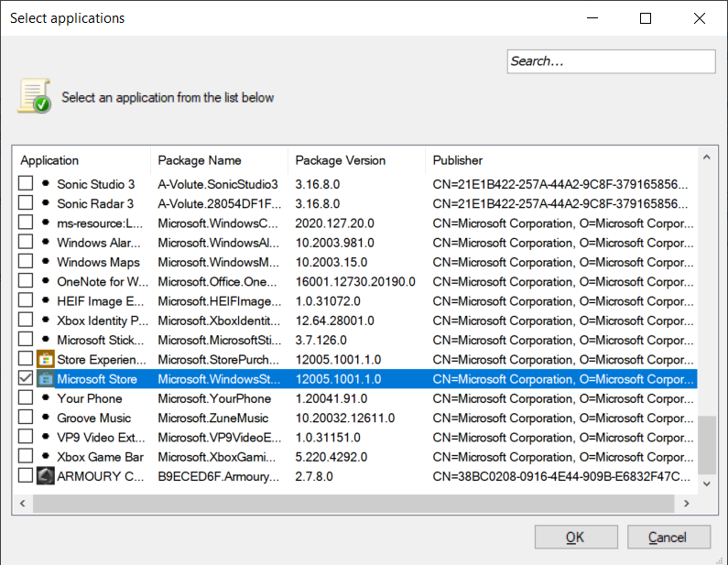This screenshot has width=728, height=565.
Task: Click bullet icon beside Groove Music
Action: [46, 418]
